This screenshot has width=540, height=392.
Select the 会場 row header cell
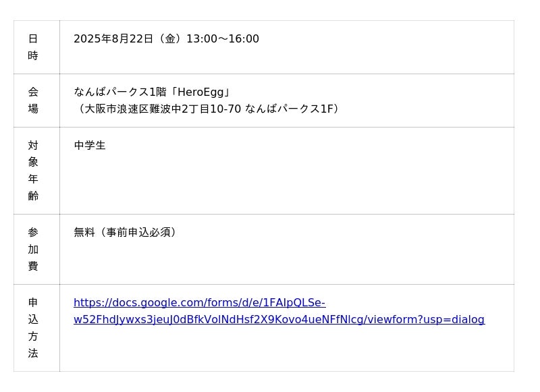point(33,100)
